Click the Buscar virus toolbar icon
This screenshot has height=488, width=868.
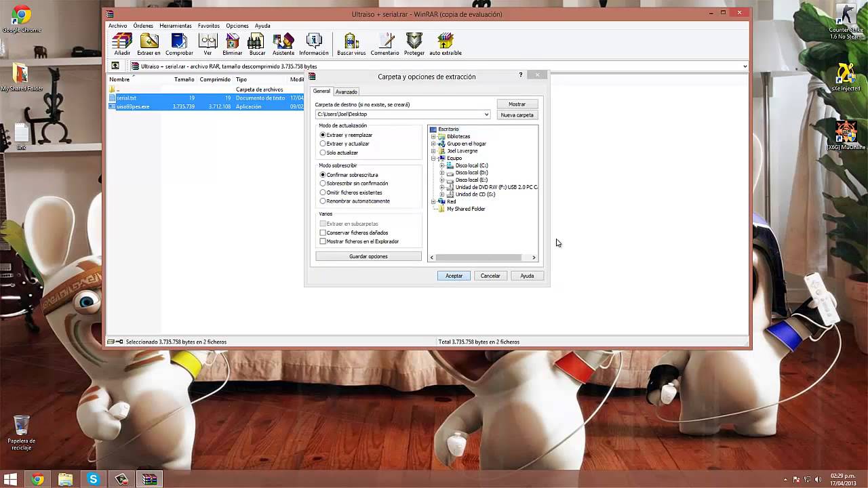(x=351, y=44)
